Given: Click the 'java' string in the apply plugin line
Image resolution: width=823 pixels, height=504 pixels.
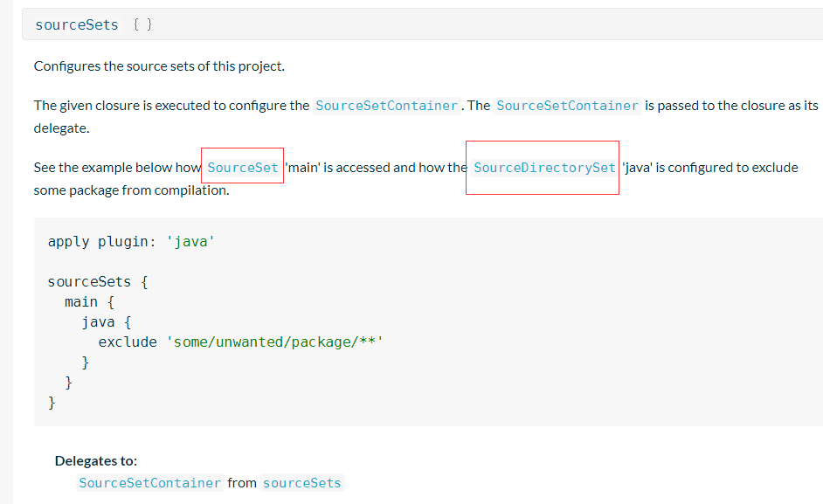Looking at the screenshot, I should 190,241.
